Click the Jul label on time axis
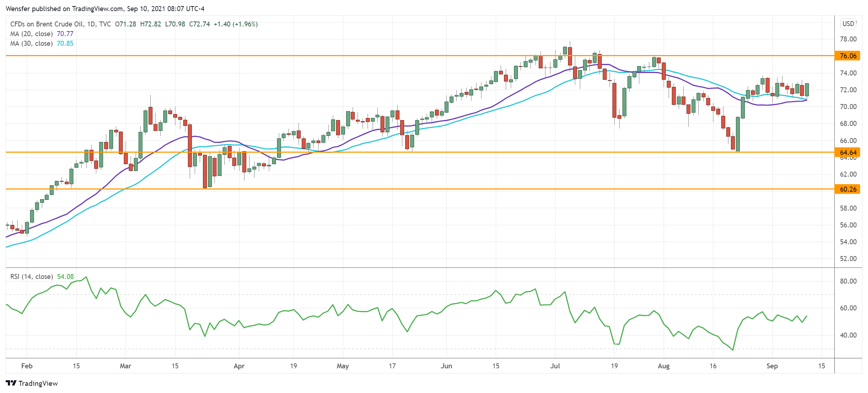The image size is (868, 393). tap(555, 366)
